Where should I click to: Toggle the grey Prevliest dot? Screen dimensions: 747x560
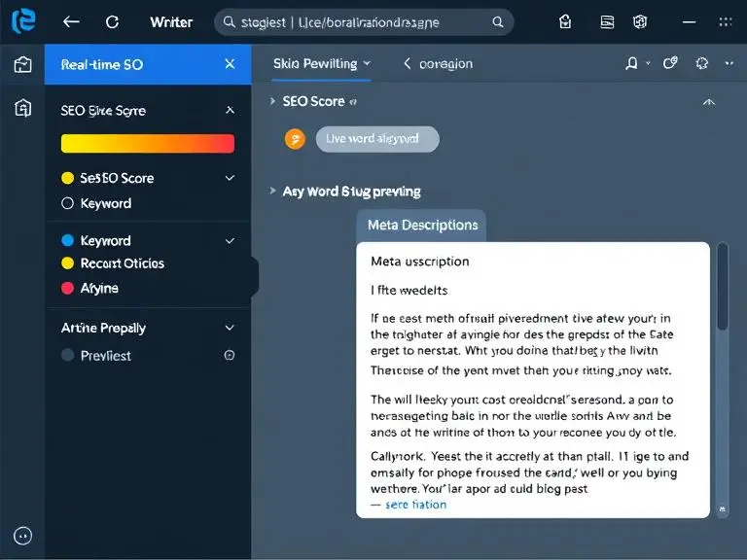pyautogui.click(x=68, y=355)
